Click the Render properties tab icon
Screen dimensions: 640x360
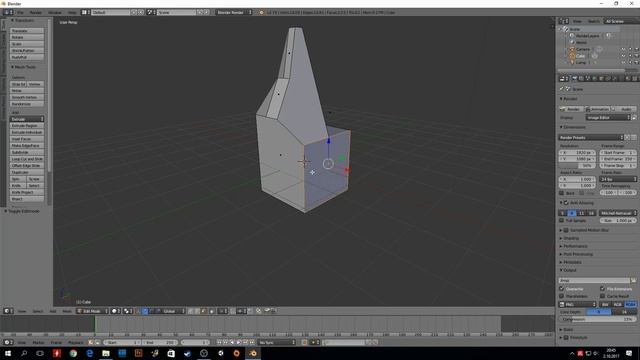pyautogui.click(x=574, y=78)
